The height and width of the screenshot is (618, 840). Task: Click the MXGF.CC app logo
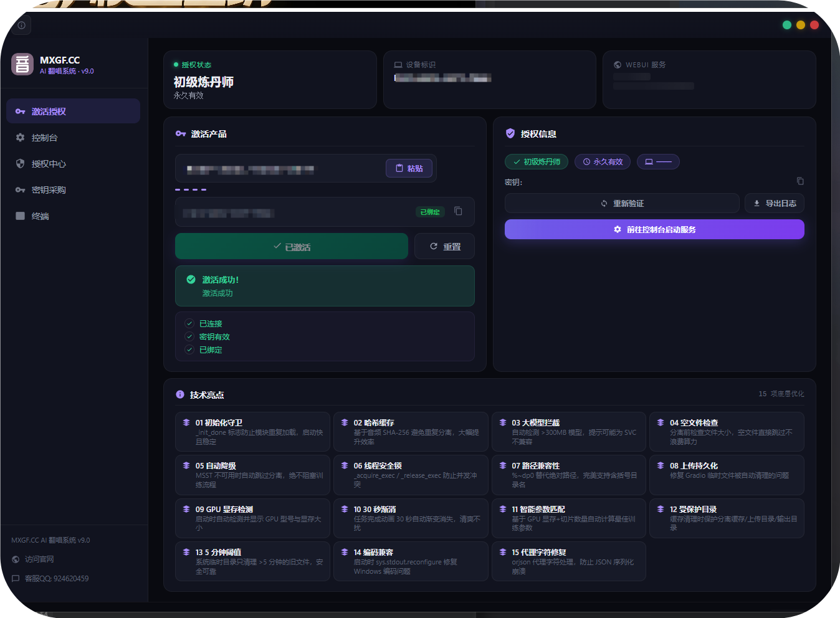22,64
